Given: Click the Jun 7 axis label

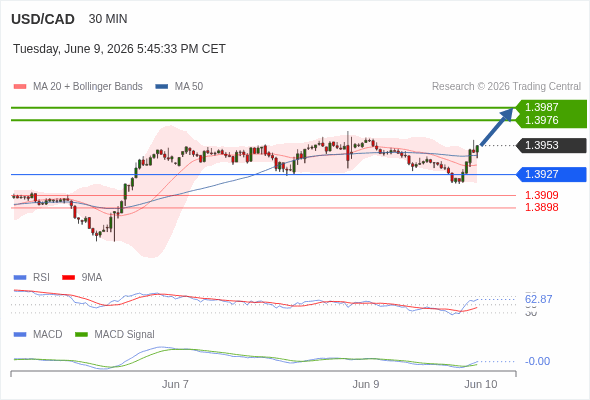Looking at the screenshot, I should coord(175,385).
